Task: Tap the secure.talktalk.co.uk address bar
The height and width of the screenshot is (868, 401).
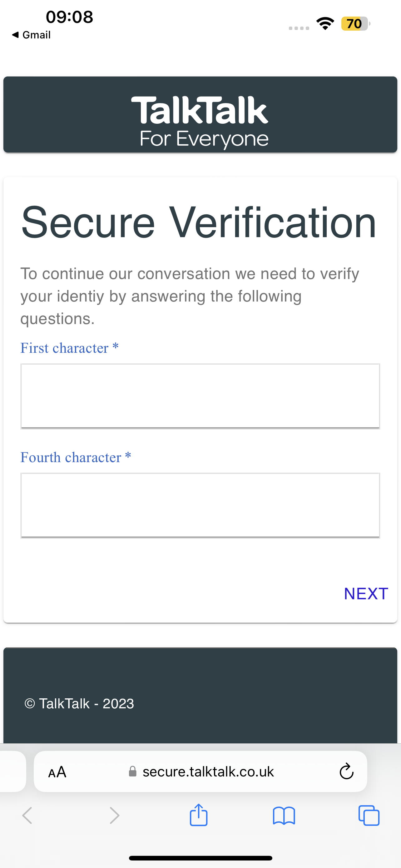Action: (x=208, y=772)
